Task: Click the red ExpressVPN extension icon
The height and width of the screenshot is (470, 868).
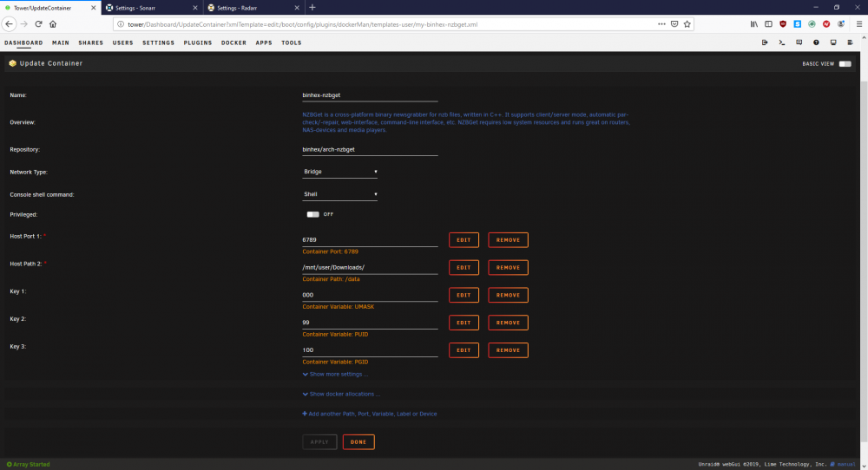Action: pyautogui.click(x=826, y=24)
